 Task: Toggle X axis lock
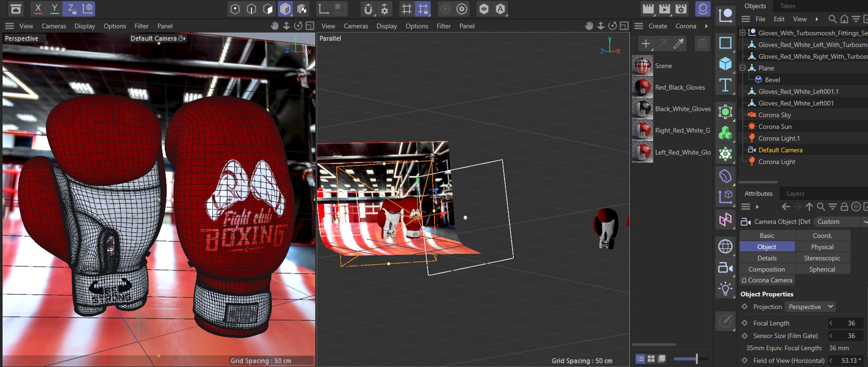point(38,9)
